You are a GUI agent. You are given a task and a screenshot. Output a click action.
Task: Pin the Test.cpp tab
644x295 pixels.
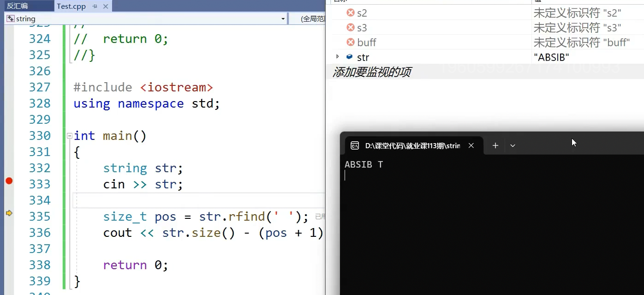95,6
